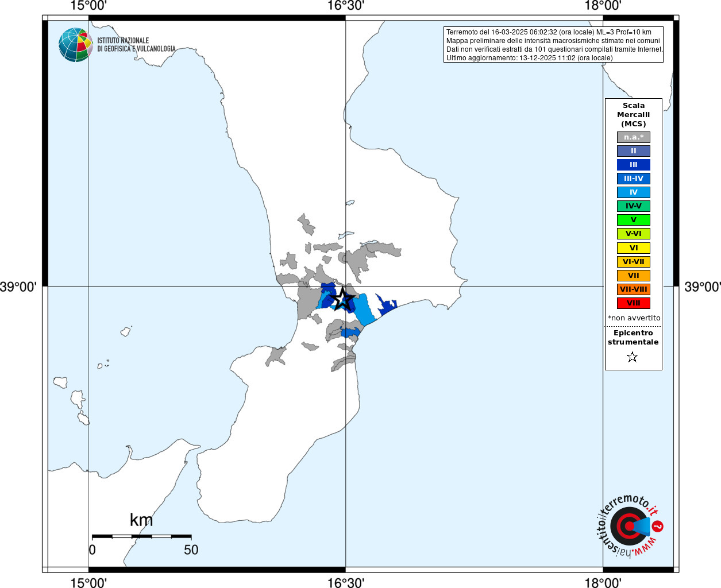Select the IV-V green legend swatch

[634, 206]
